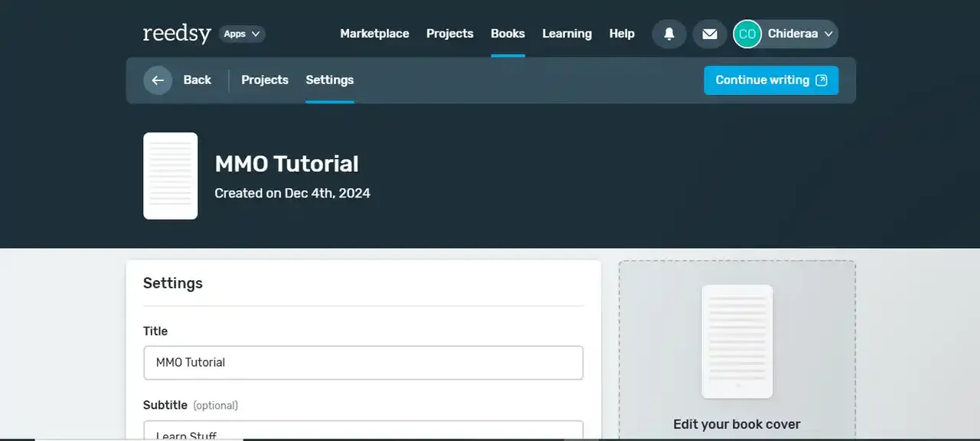Viewport: 980px width, 441px height.
Task: Click 'Created on Dec 4th, 2024' text
Action: tap(292, 193)
